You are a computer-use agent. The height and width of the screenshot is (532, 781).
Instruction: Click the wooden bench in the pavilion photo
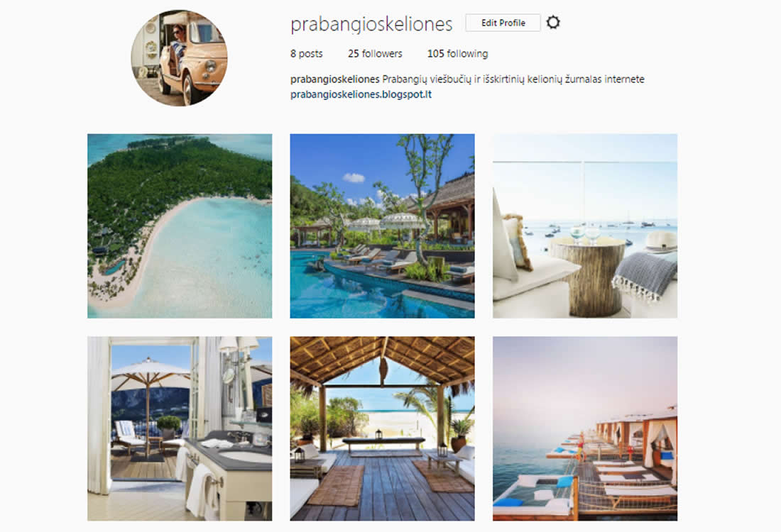[x=383, y=443]
